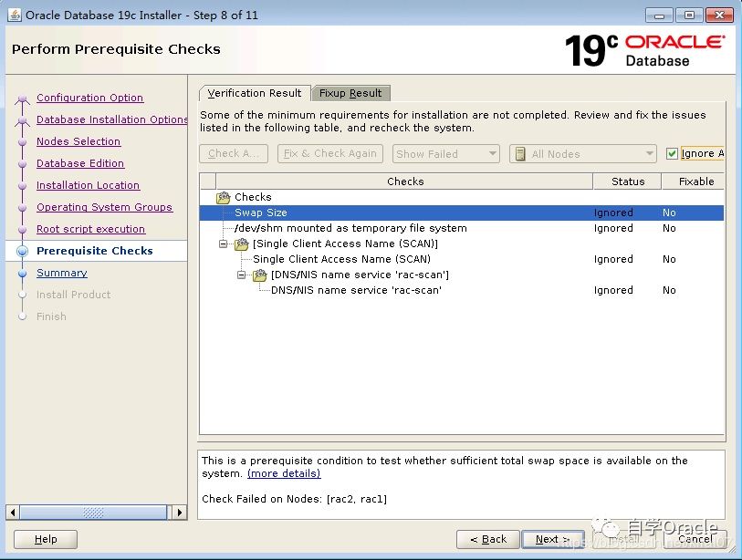
Task: Click the sidebar horizontal scrollbar thumb
Action: pos(93,513)
